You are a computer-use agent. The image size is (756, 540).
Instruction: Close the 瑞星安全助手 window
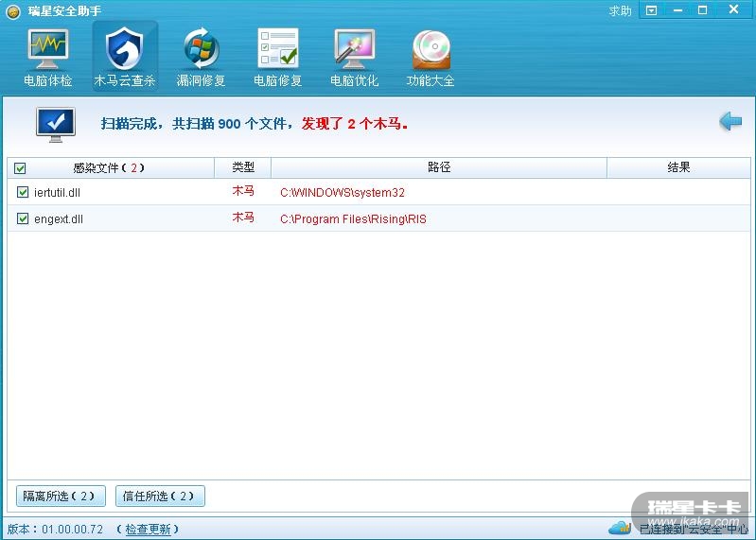(734, 9)
